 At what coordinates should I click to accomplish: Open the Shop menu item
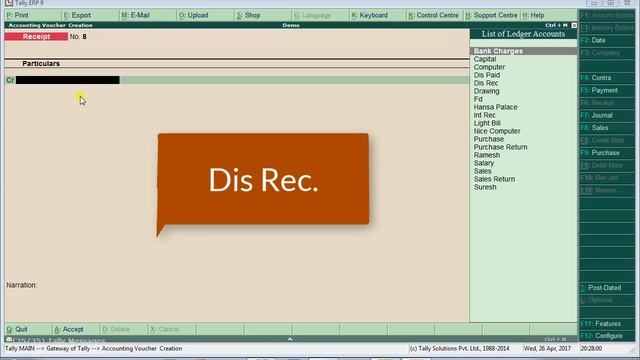click(x=248, y=15)
